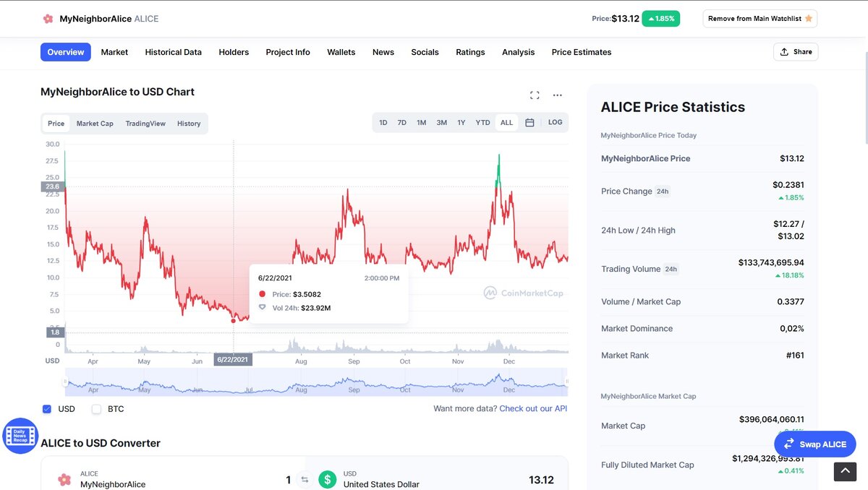Click the USD converted value 13.12
This screenshot has height=490, width=868.
click(541, 480)
